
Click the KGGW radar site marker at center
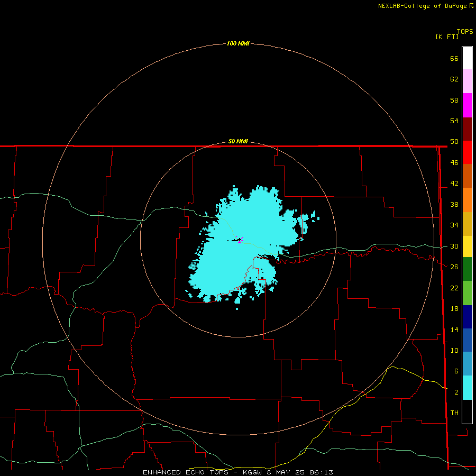pos(240,240)
